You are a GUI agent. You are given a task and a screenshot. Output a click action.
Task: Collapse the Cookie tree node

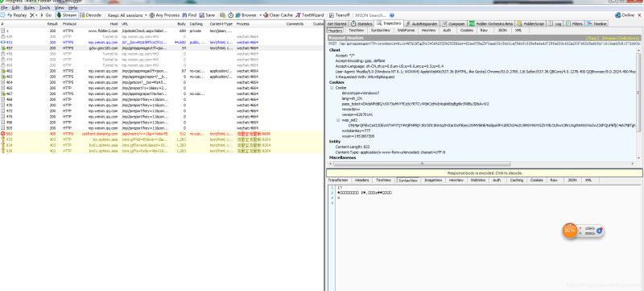[332, 88]
